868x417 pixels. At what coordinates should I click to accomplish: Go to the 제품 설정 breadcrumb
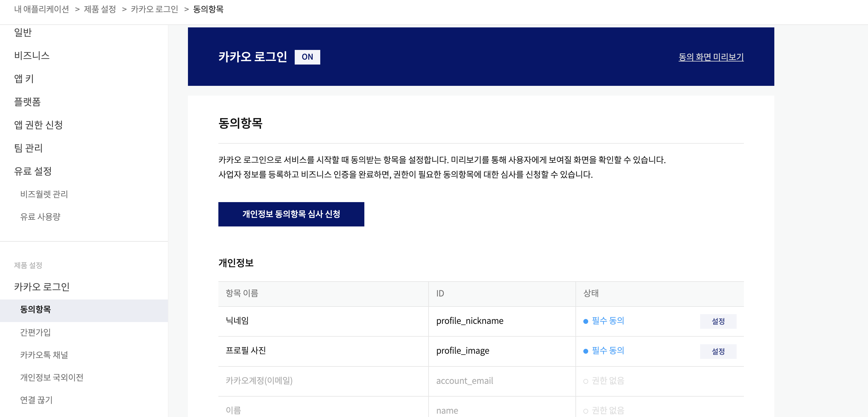pos(100,9)
